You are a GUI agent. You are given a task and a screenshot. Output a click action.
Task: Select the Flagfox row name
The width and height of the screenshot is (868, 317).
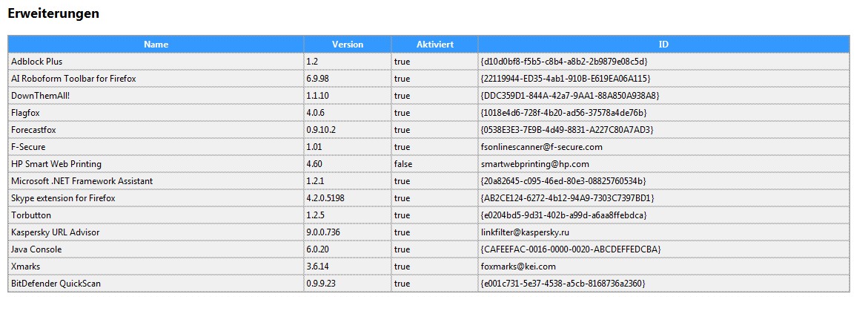pyautogui.click(x=27, y=113)
